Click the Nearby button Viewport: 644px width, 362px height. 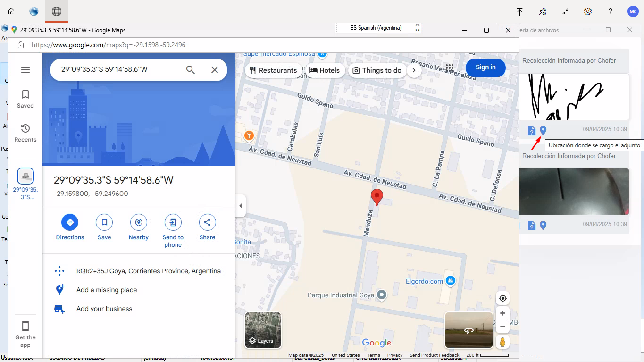[x=139, y=227]
